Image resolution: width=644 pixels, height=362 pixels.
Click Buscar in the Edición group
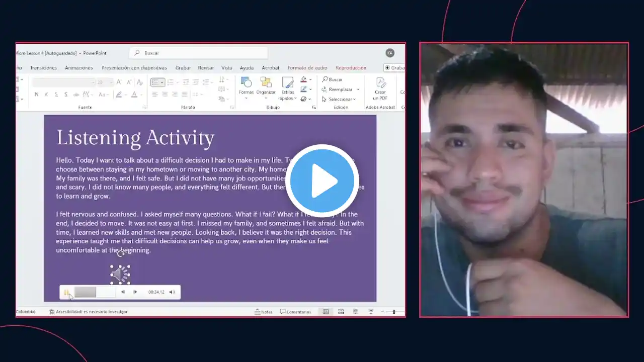coord(333,79)
